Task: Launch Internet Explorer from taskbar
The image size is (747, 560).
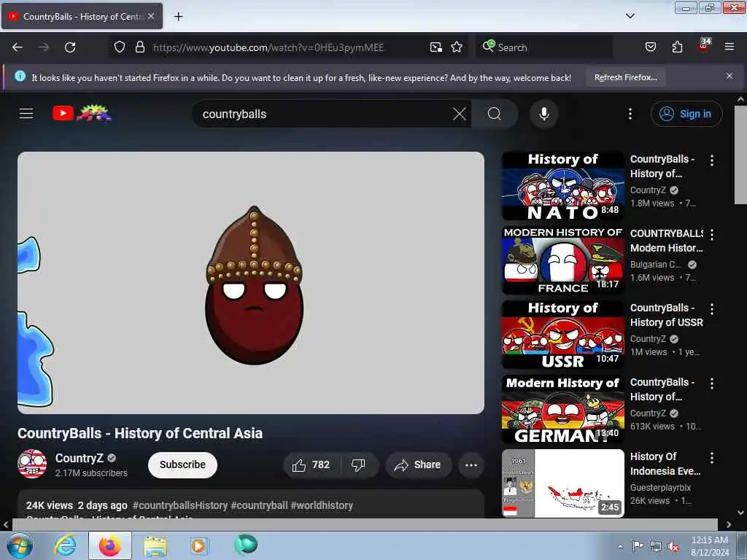Action: click(65, 545)
